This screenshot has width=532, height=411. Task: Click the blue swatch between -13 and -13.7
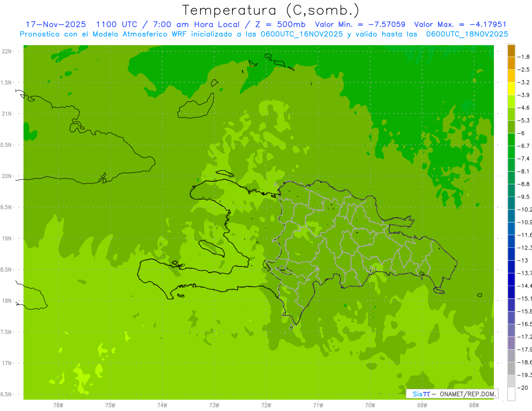(511, 267)
